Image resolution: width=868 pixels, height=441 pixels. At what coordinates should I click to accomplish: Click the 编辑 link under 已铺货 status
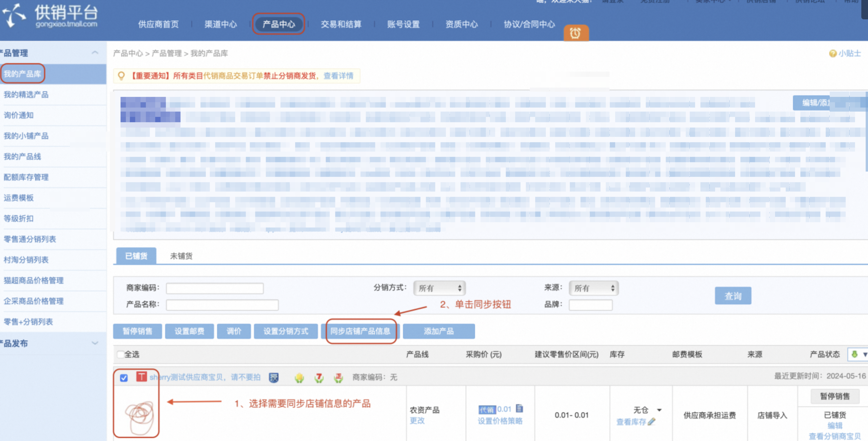point(835,425)
